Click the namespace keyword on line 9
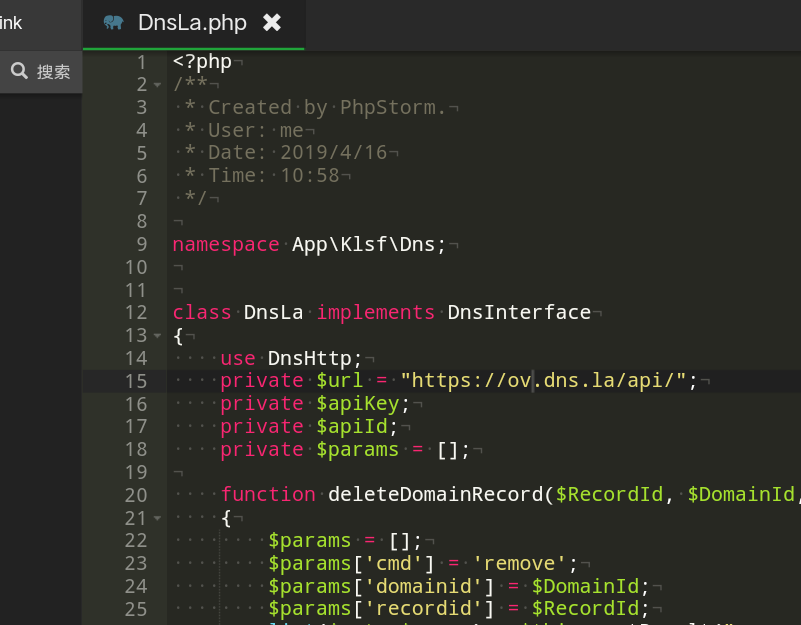 [x=225, y=245]
